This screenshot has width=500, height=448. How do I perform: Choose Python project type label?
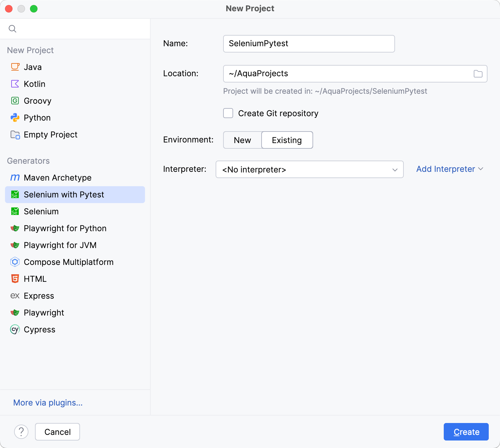[x=37, y=118]
